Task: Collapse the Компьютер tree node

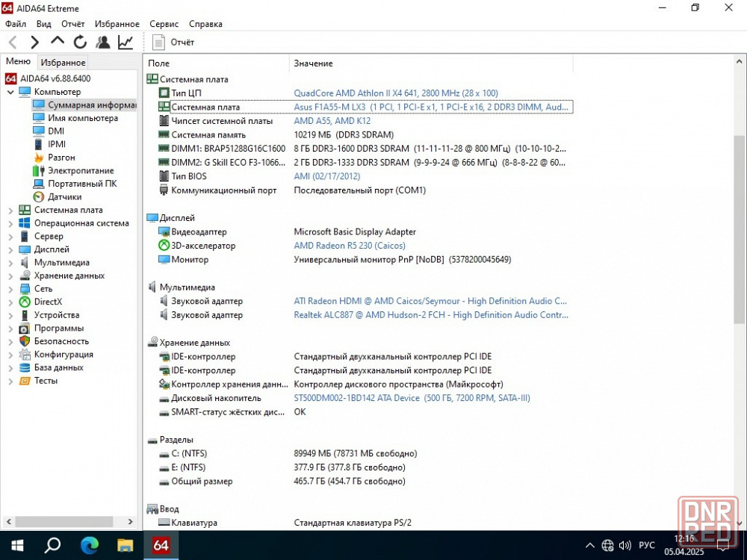Action: (x=10, y=92)
